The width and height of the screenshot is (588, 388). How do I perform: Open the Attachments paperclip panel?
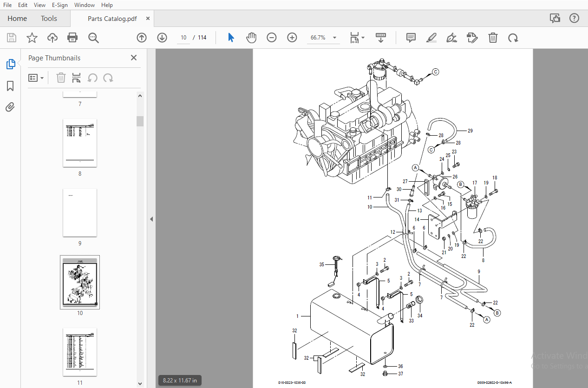pyautogui.click(x=10, y=107)
